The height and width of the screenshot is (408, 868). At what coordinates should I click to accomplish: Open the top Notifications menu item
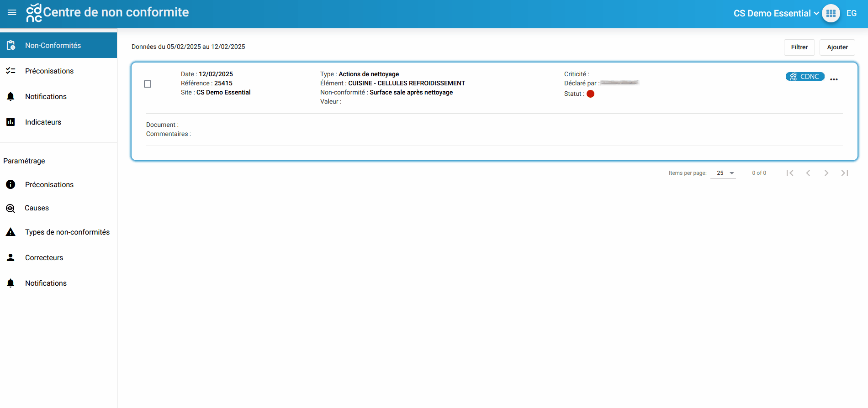[46, 96]
